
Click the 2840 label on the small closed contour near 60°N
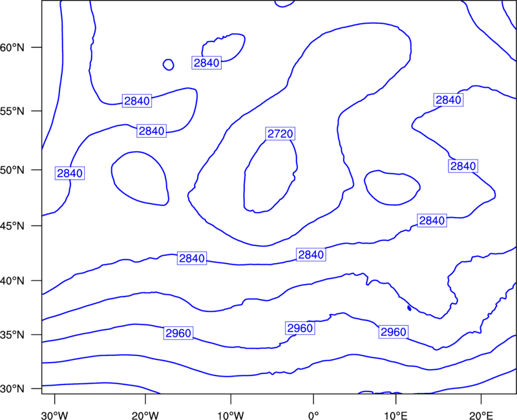coord(206,63)
